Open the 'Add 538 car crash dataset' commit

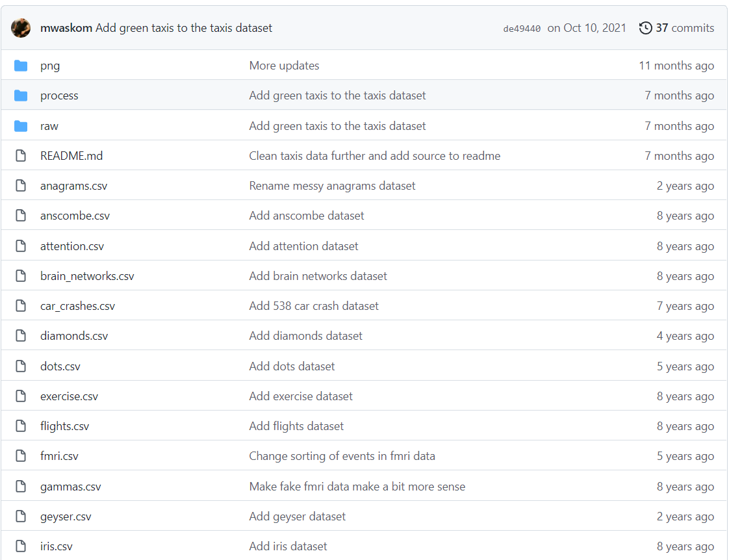pyautogui.click(x=314, y=306)
